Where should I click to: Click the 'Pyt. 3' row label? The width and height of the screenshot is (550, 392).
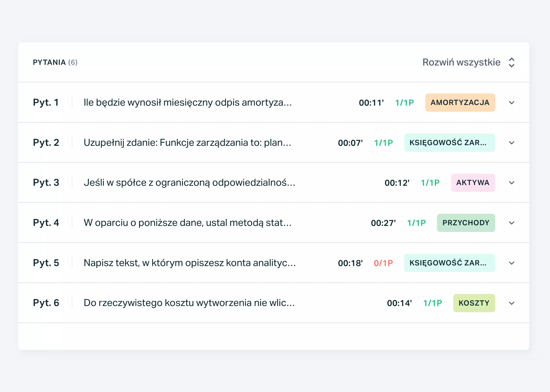[x=46, y=183]
